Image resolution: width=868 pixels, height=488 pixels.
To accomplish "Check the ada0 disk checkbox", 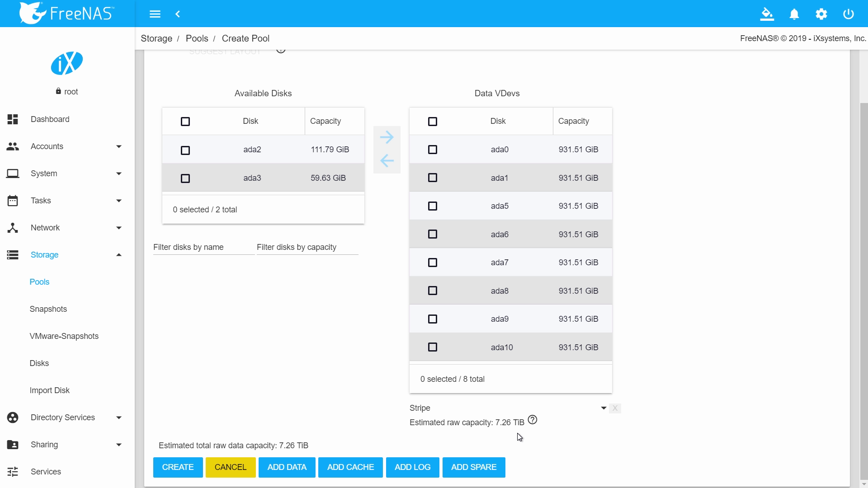I will click(x=433, y=150).
